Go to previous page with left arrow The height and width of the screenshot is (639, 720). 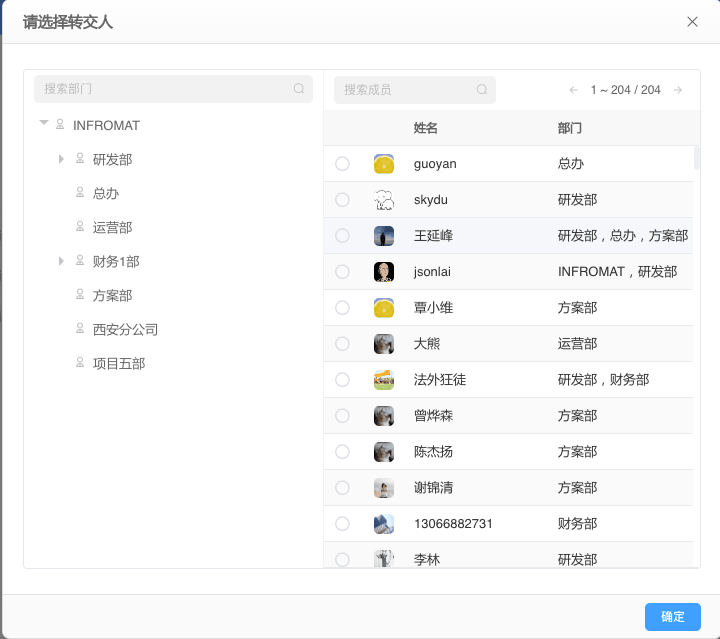tap(574, 90)
